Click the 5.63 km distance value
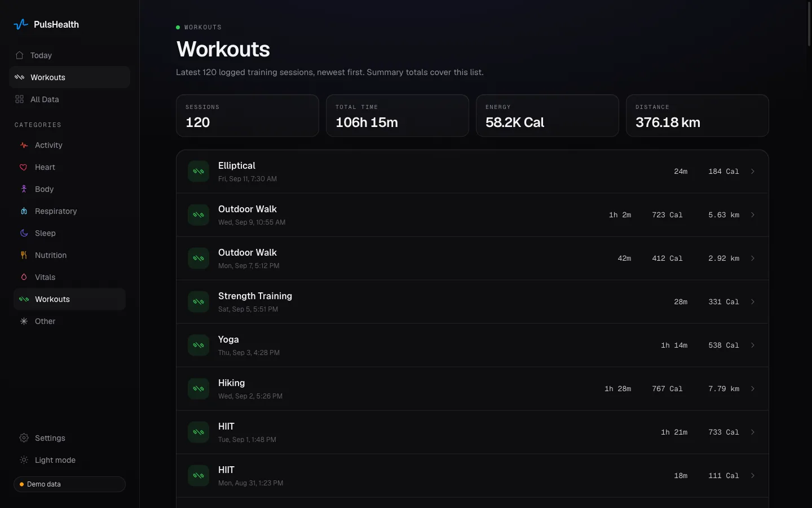 (723, 215)
